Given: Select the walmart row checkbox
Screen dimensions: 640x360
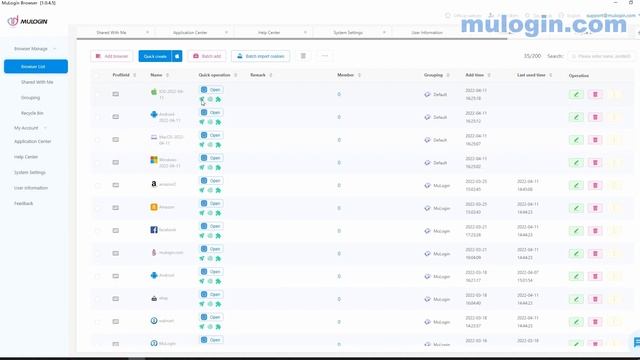Looking at the screenshot, I should (x=98, y=322).
